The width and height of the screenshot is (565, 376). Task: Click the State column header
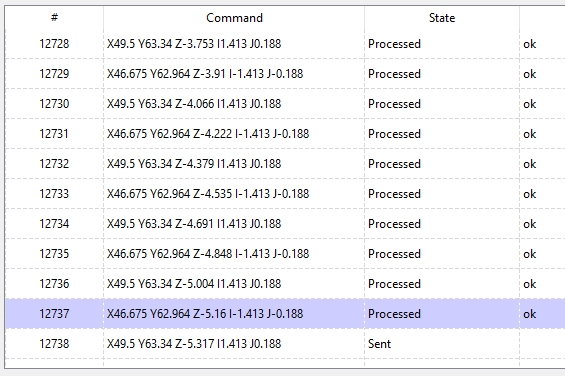coord(442,18)
